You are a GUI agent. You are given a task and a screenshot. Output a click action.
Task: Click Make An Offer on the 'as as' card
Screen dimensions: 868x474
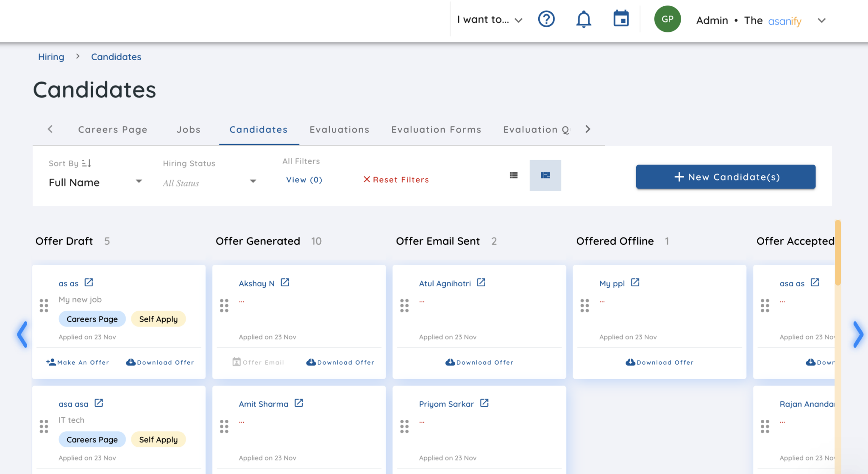coord(78,362)
